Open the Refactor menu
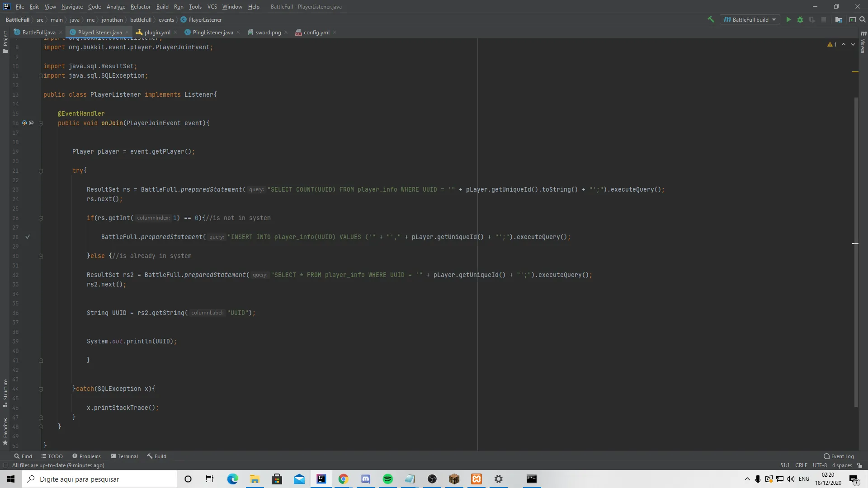This screenshot has width=868, height=488. (x=140, y=6)
